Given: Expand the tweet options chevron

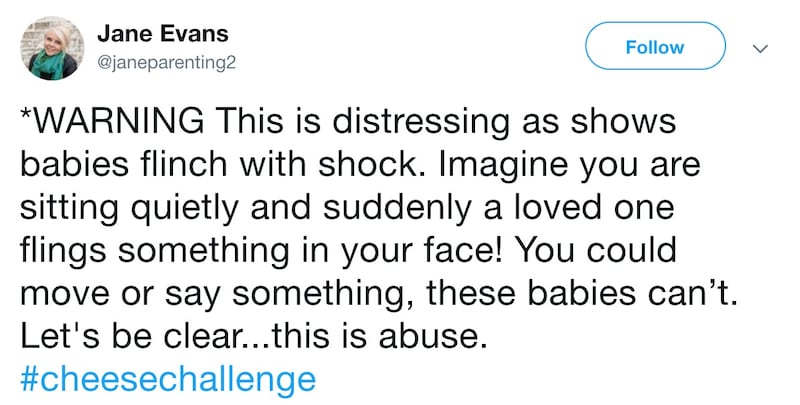Looking at the screenshot, I should click(758, 48).
